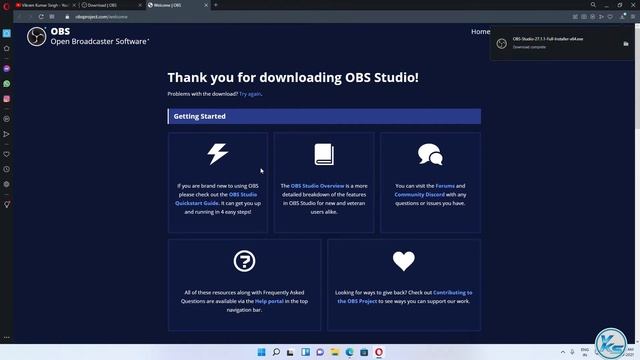
Task: Open settings gear in the sidebar
Action: pos(7,184)
